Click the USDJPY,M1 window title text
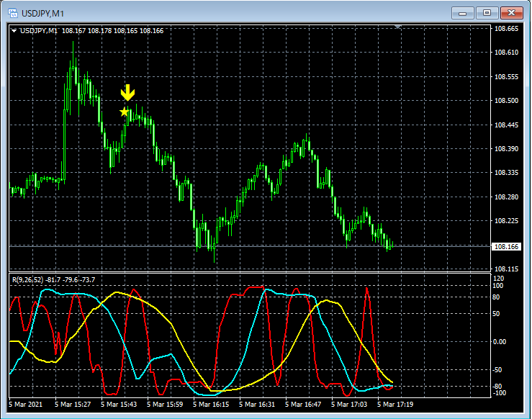The height and width of the screenshot is (419, 532). [x=42, y=14]
